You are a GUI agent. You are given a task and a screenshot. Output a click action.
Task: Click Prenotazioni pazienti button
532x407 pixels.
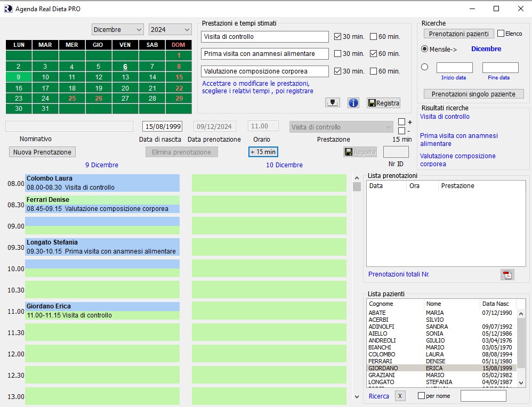pos(459,34)
